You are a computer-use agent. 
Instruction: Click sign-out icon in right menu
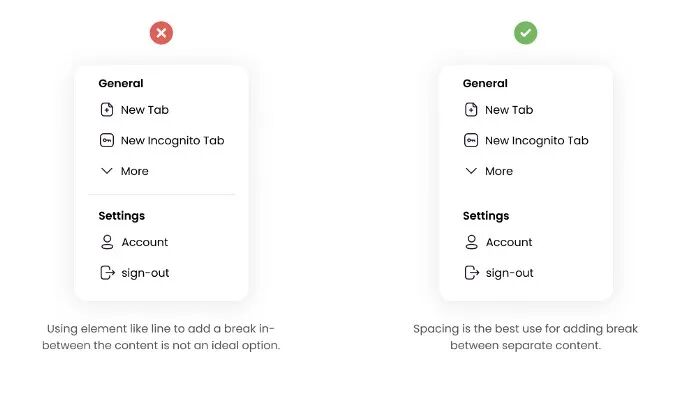click(471, 273)
